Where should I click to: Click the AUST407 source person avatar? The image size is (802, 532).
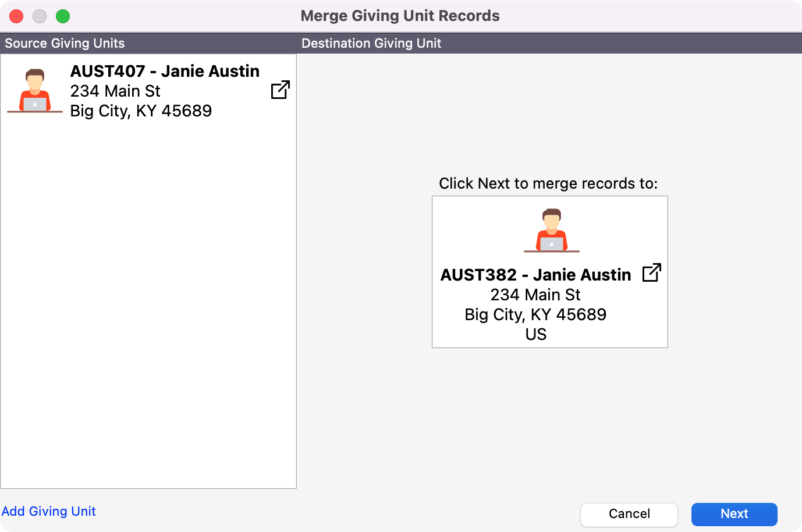coord(35,91)
